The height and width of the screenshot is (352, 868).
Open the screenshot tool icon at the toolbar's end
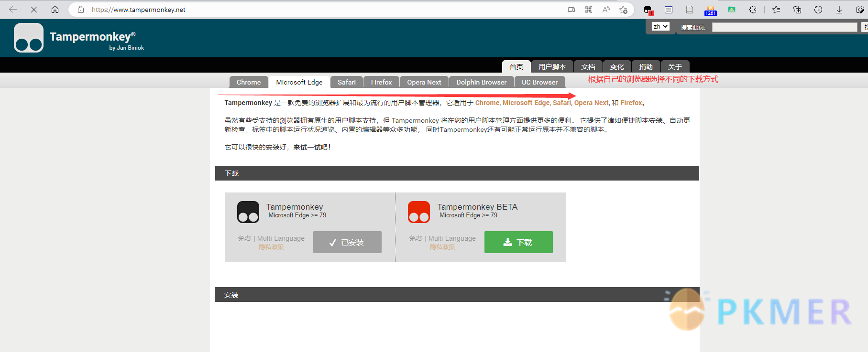(x=860, y=10)
